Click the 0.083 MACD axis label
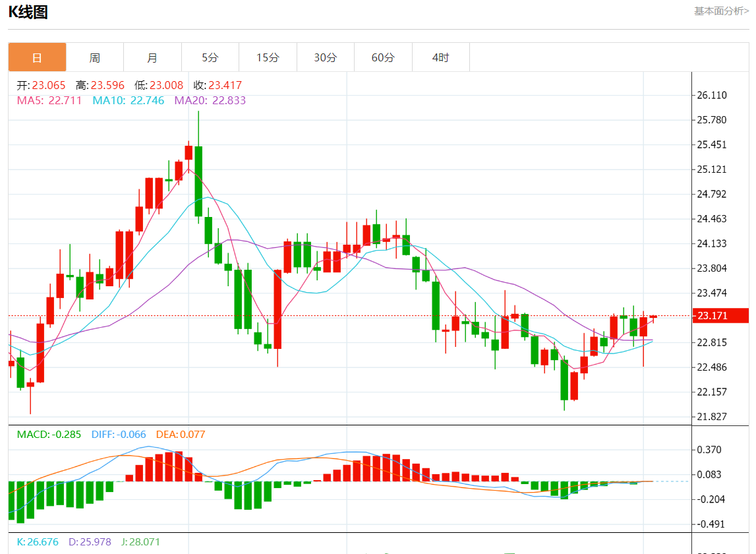Image resolution: width=756 pixels, height=554 pixels. (709, 474)
